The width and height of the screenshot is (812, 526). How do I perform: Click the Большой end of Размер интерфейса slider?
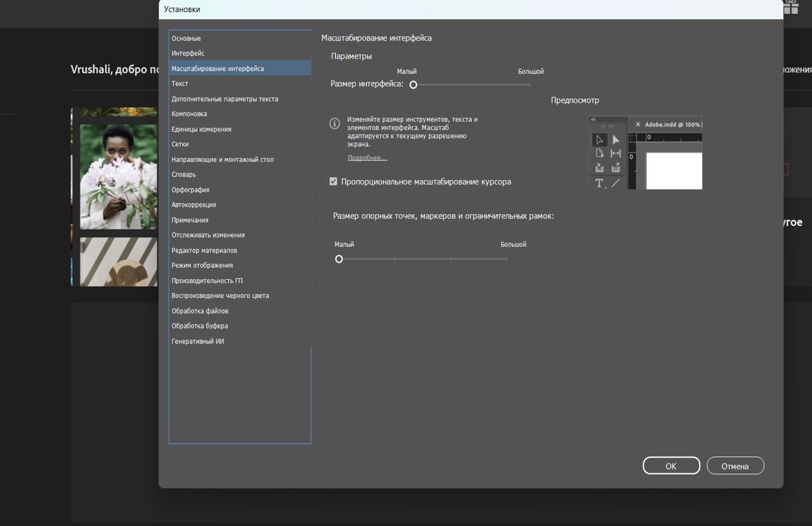pos(530,85)
